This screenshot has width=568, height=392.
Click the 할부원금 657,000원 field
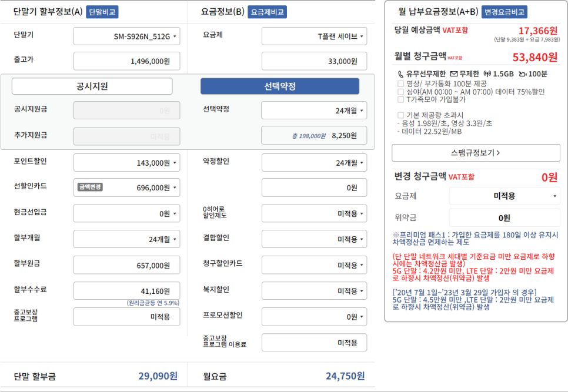pyautogui.click(x=127, y=265)
